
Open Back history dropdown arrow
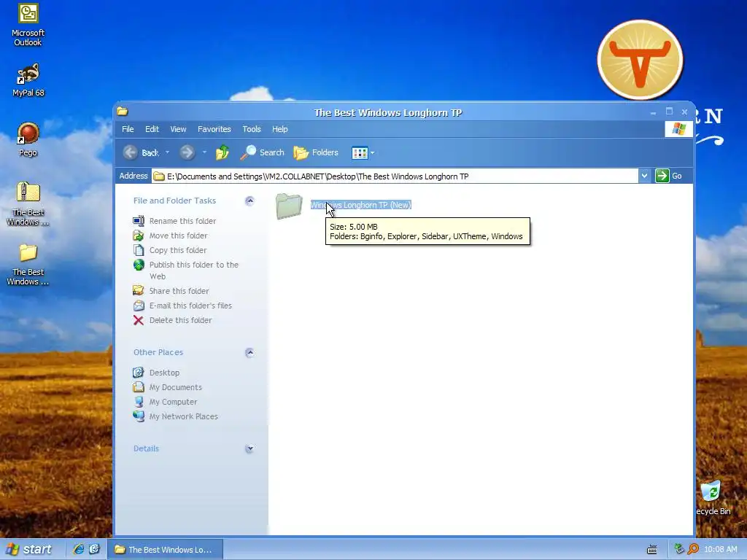point(167,152)
